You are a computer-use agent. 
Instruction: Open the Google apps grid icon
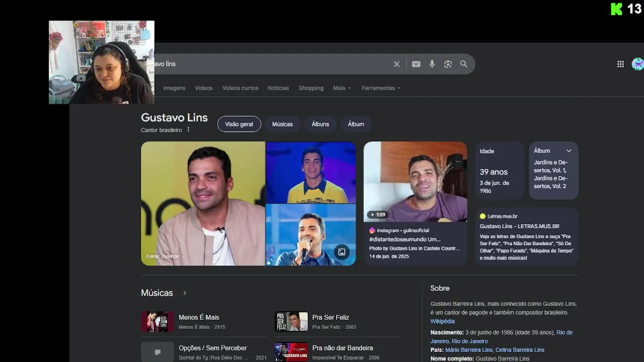[x=620, y=64]
